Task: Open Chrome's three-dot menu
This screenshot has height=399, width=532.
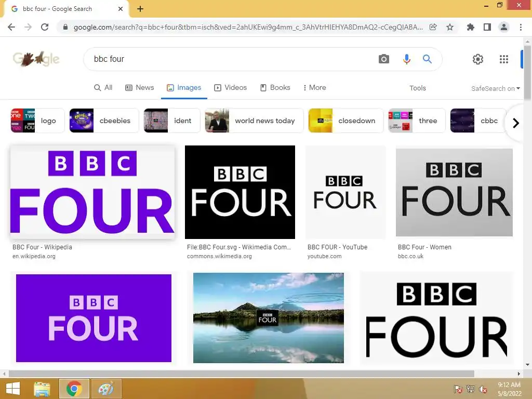Action: point(521,27)
